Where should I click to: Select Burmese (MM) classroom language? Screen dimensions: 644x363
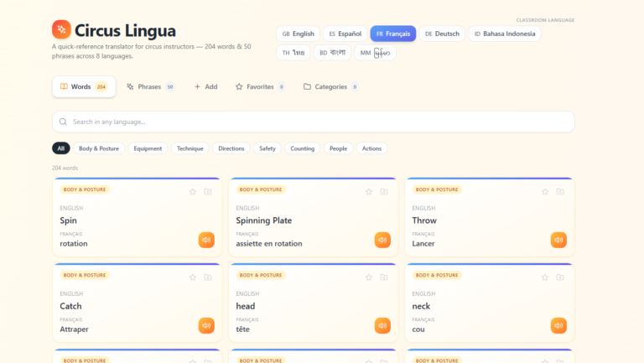(375, 53)
